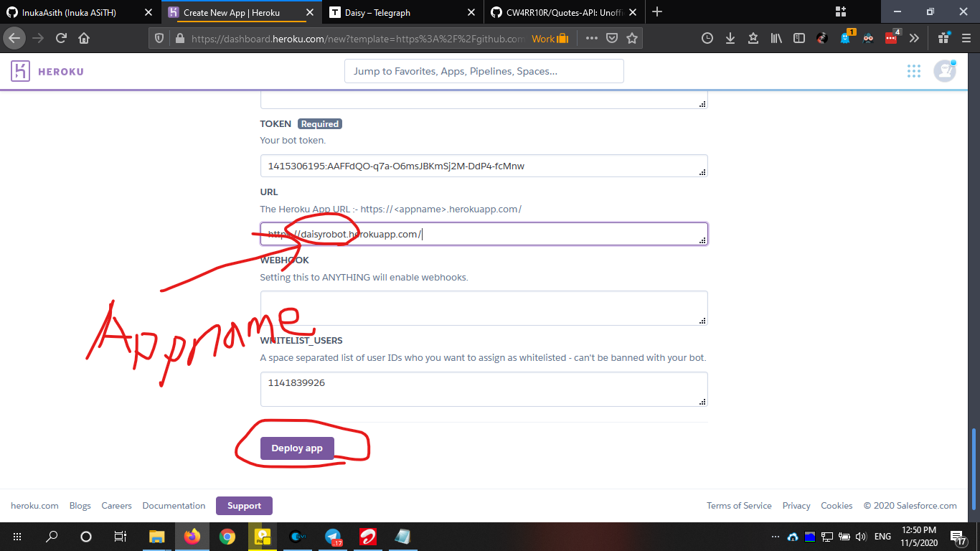Open the browser history clock icon
Screen dimensions: 980x551
707,39
